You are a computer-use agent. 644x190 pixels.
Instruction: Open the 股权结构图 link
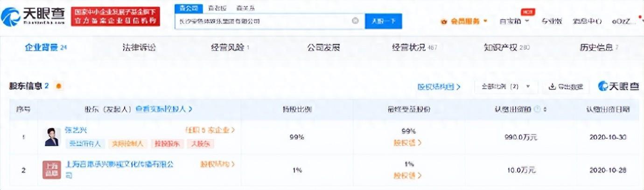point(439,87)
